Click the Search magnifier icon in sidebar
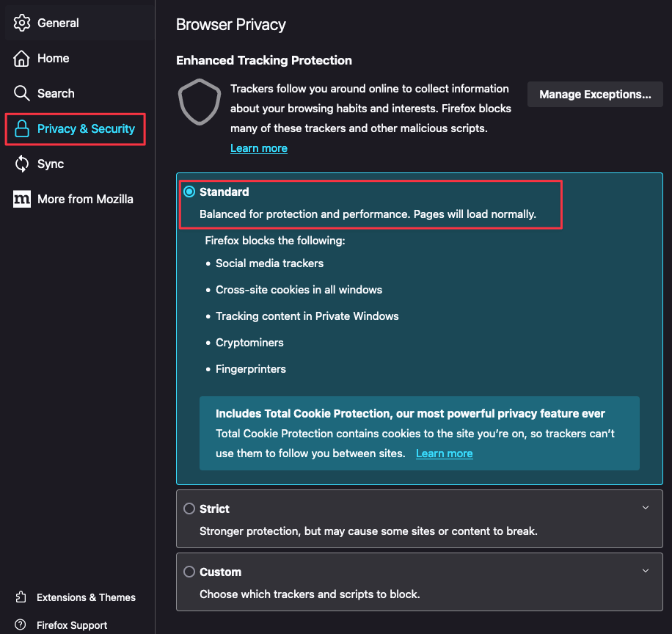 22,93
